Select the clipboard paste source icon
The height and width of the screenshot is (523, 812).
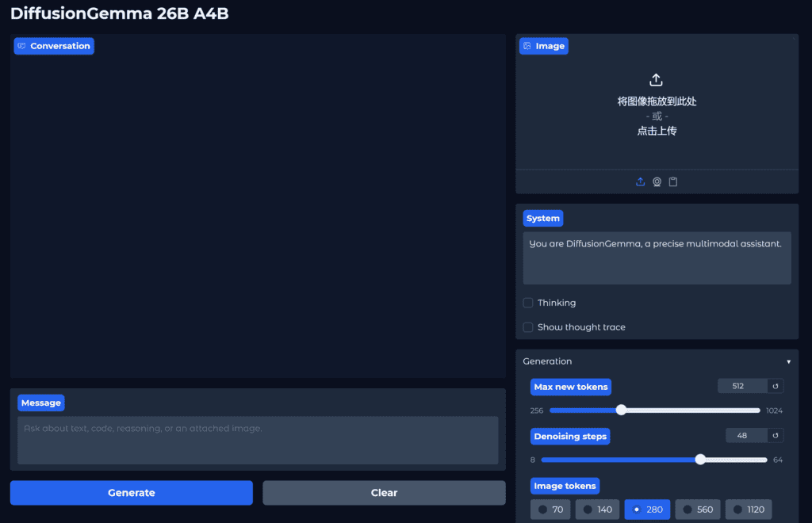point(673,181)
